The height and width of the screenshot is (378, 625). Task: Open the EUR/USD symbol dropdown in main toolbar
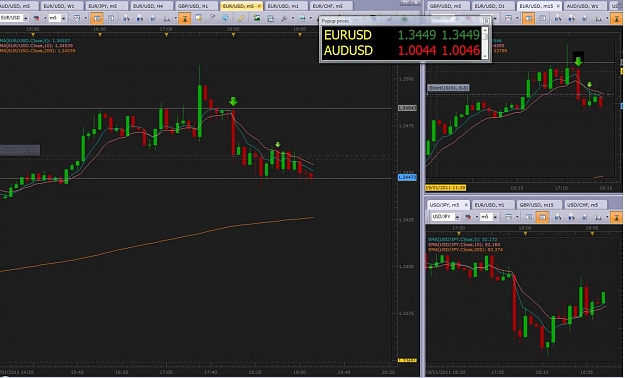(26, 18)
